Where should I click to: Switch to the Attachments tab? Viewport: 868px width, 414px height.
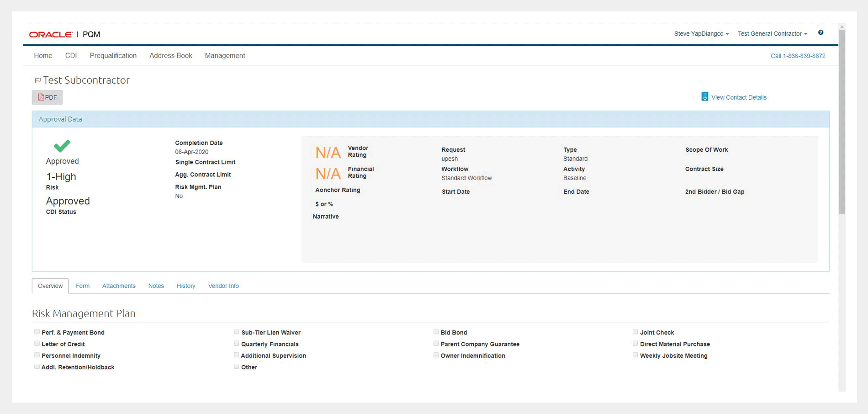coord(119,286)
